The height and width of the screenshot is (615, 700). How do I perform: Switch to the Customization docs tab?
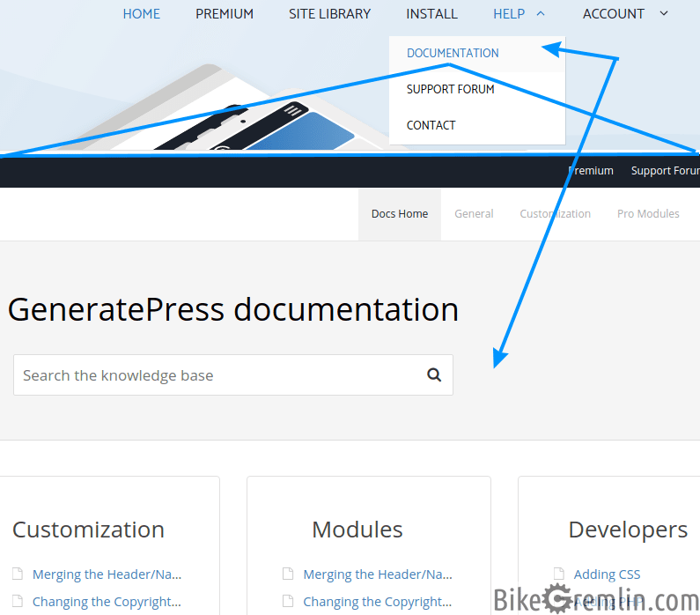[x=555, y=214]
